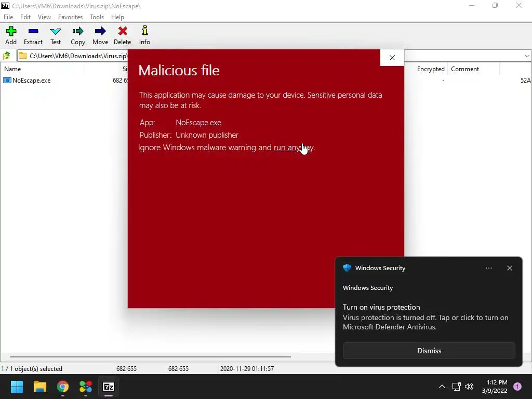Open the notification count badge
This screenshot has width=532, height=399.
[x=517, y=387]
